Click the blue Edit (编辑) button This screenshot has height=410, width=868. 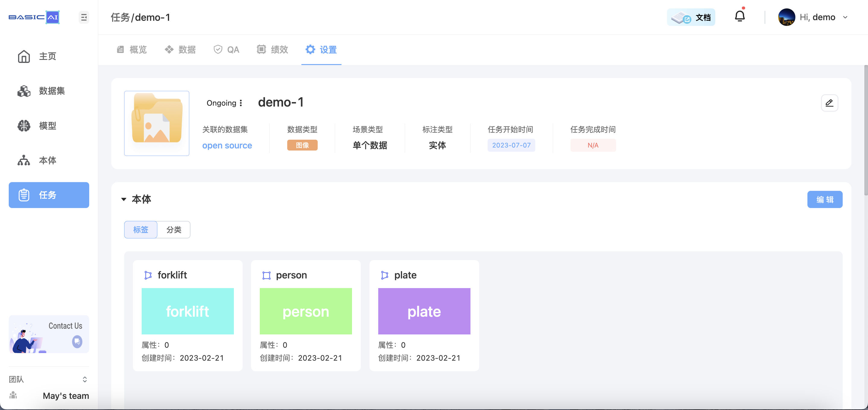point(825,200)
